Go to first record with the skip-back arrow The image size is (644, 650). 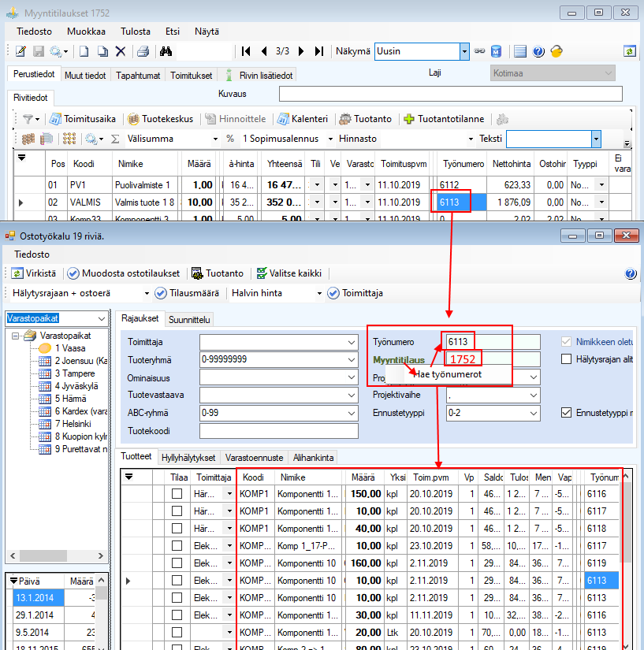tap(246, 51)
